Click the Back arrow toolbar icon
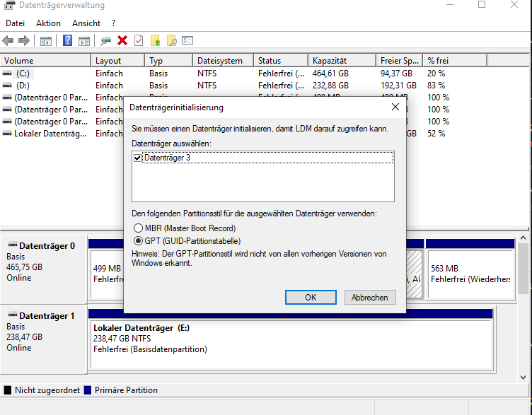 click(8, 41)
